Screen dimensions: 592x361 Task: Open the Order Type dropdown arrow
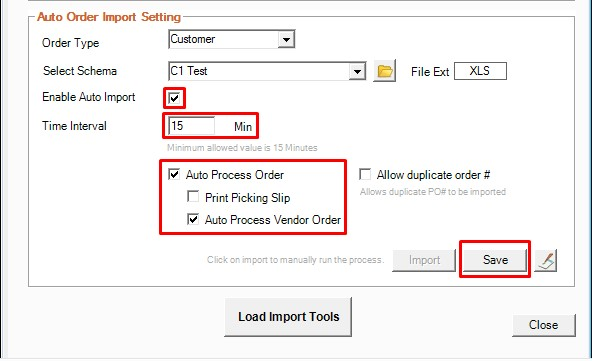[286, 39]
